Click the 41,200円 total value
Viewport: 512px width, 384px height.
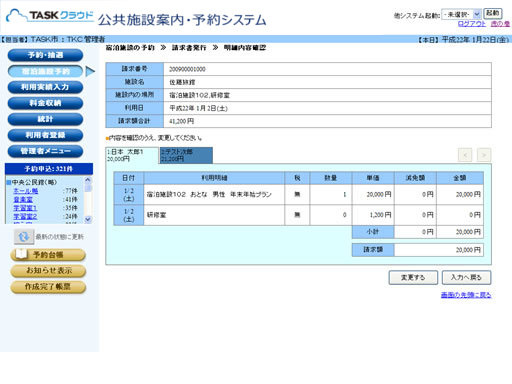[x=181, y=121]
